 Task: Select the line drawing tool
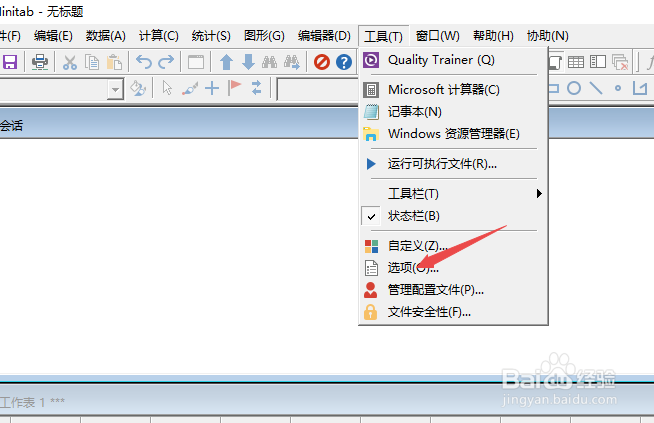(x=596, y=88)
